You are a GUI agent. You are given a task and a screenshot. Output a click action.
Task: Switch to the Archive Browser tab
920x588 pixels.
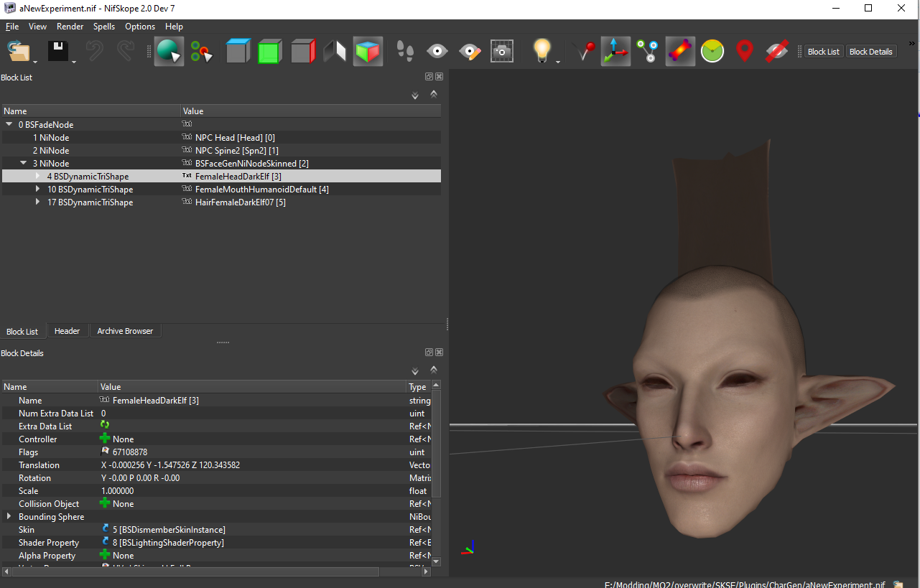(x=125, y=331)
